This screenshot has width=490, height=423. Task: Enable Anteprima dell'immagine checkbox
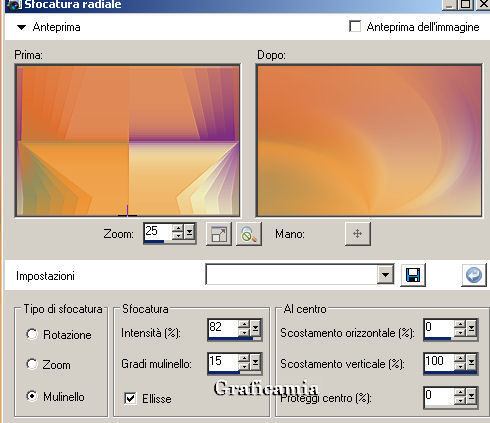355,26
